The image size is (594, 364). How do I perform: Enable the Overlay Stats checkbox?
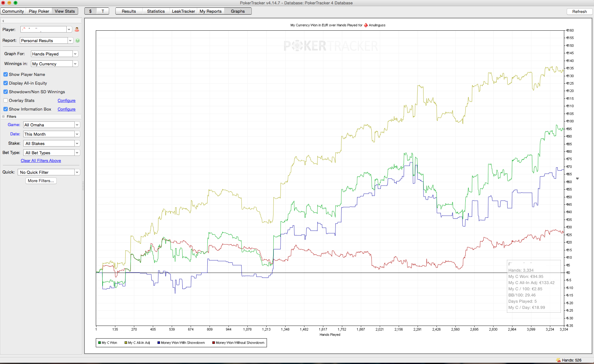point(6,100)
